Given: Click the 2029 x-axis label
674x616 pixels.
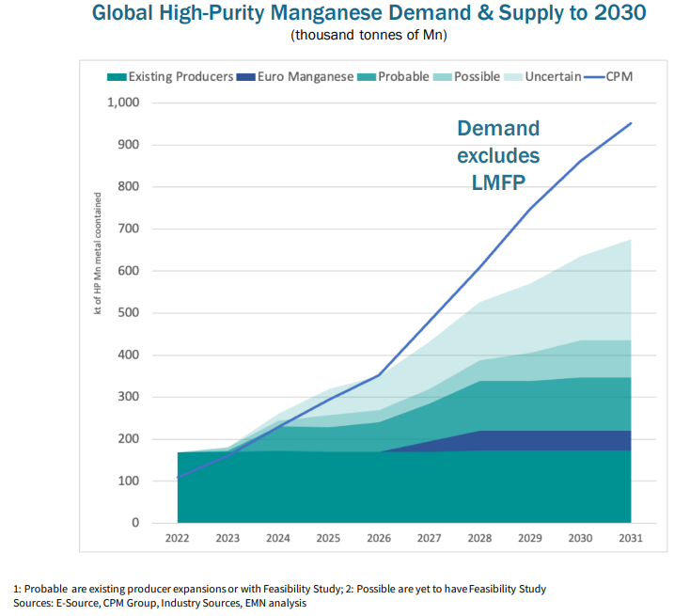Looking at the screenshot, I should point(530,540).
